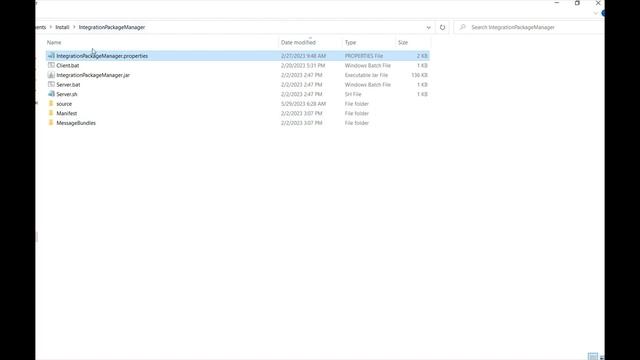Open the address bar history dropdown

429,27
